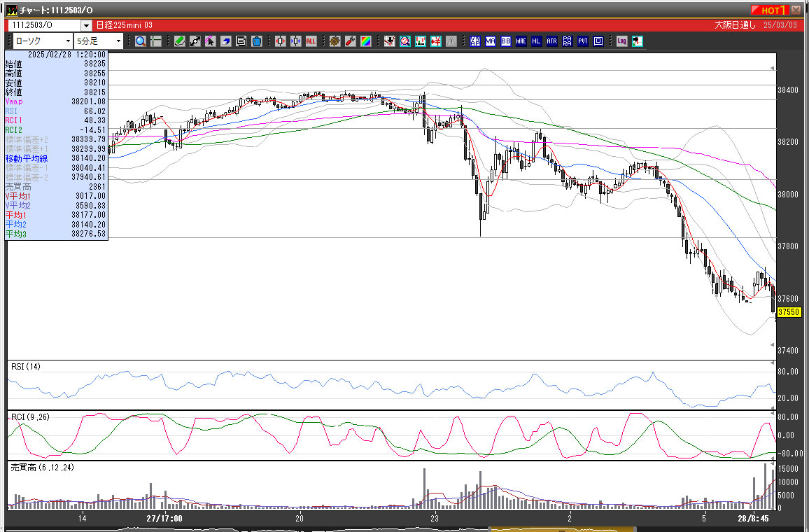Toggle the HL indicator button
809x532 pixels.
click(x=537, y=41)
